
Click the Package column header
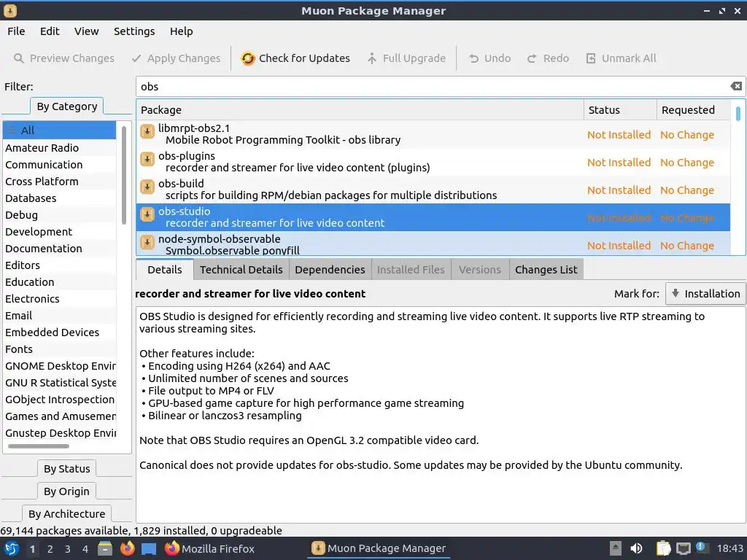click(360, 110)
